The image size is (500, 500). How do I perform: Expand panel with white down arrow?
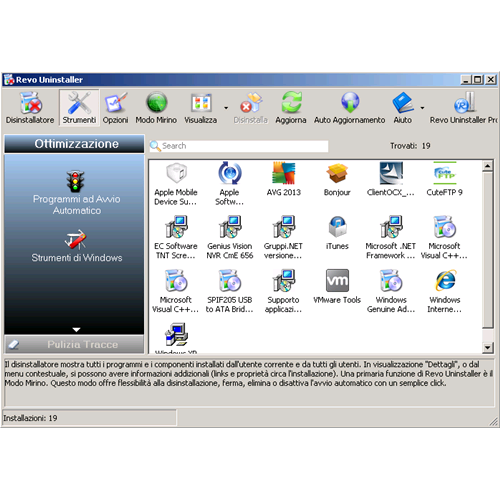(x=76, y=330)
